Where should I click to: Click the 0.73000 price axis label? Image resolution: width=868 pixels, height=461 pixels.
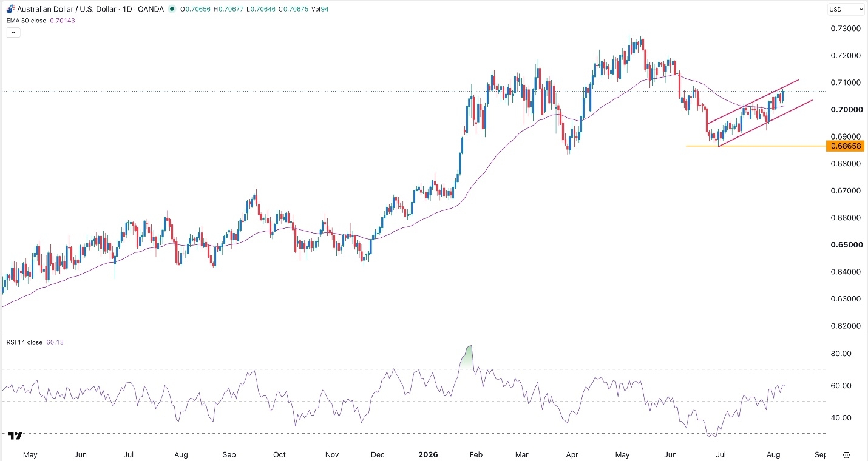[x=846, y=29]
